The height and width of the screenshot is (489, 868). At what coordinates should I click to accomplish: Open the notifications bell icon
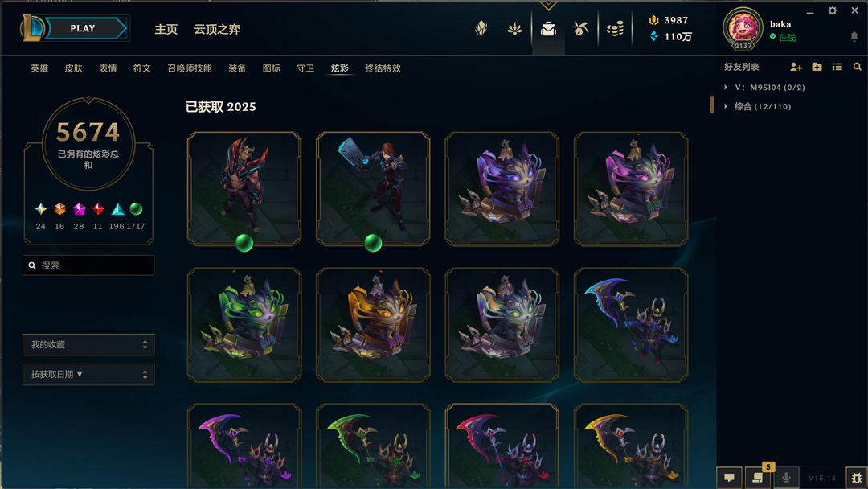pos(854,36)
